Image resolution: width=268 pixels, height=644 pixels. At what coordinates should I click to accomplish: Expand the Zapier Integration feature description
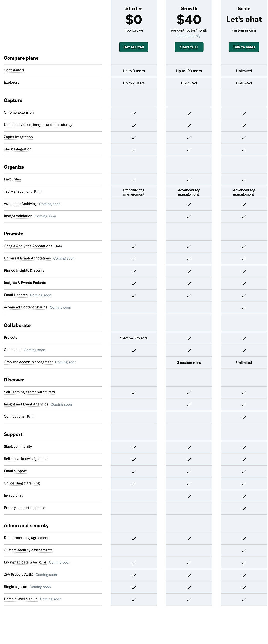(x=18, y=137)
